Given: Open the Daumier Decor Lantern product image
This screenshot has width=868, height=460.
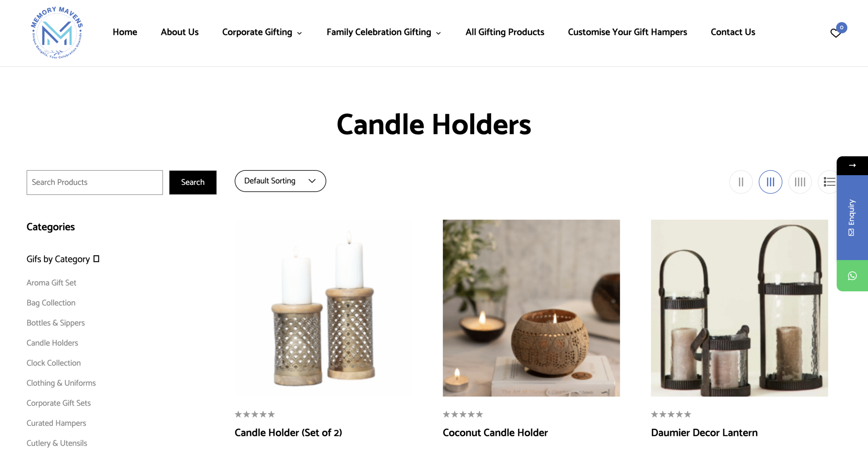Looking at the screenshot, I should pyautogui.click(x=739, y=308).
